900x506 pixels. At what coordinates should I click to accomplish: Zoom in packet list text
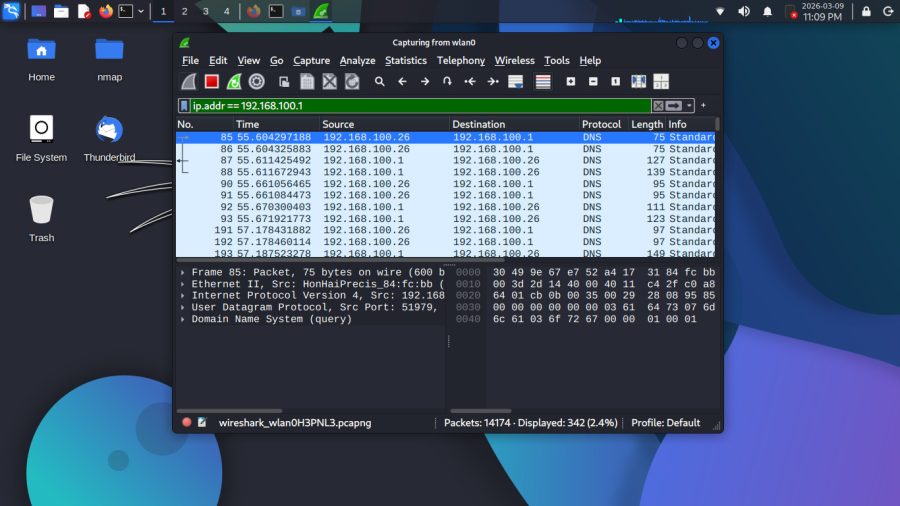571,82
